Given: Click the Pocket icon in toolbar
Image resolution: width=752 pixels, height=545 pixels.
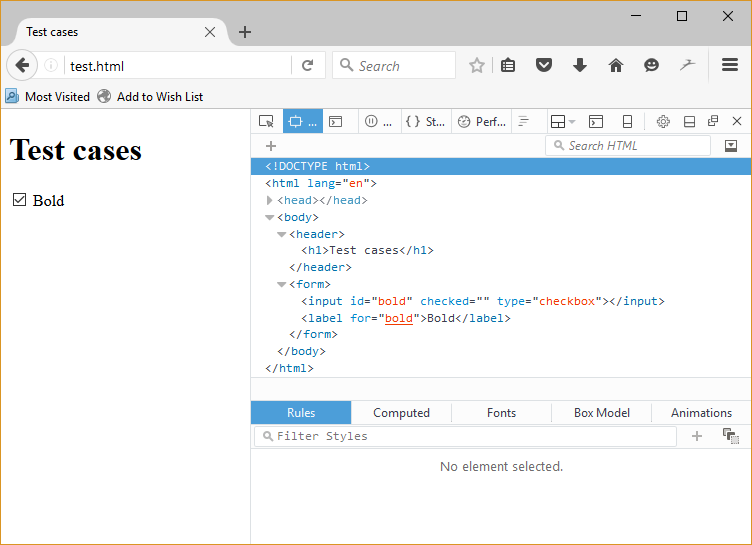Looking at the screenshot, I should [x=544, y=66].
